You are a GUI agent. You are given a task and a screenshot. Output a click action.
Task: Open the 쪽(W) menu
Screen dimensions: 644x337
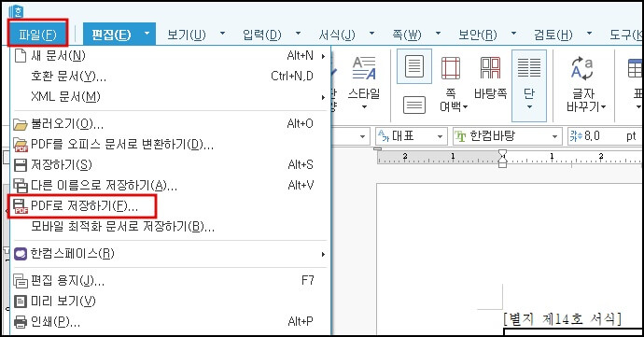point(407,35)
